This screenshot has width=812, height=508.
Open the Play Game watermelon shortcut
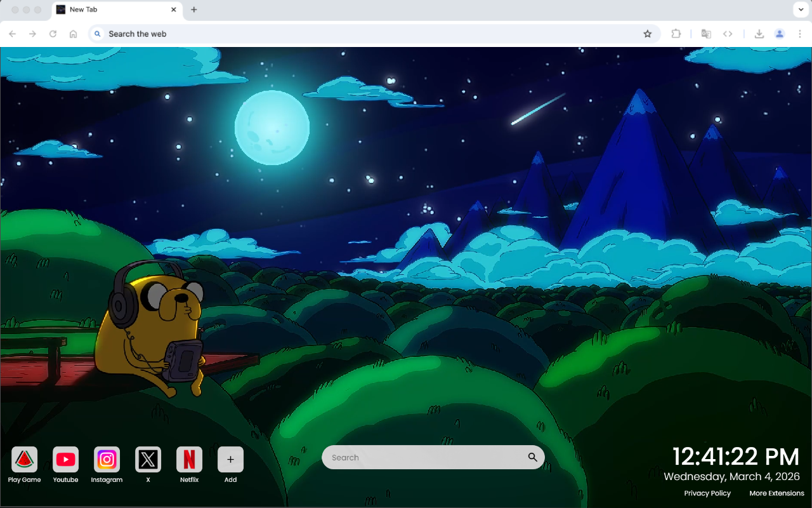pyautogui.click(x=24, y=459)
